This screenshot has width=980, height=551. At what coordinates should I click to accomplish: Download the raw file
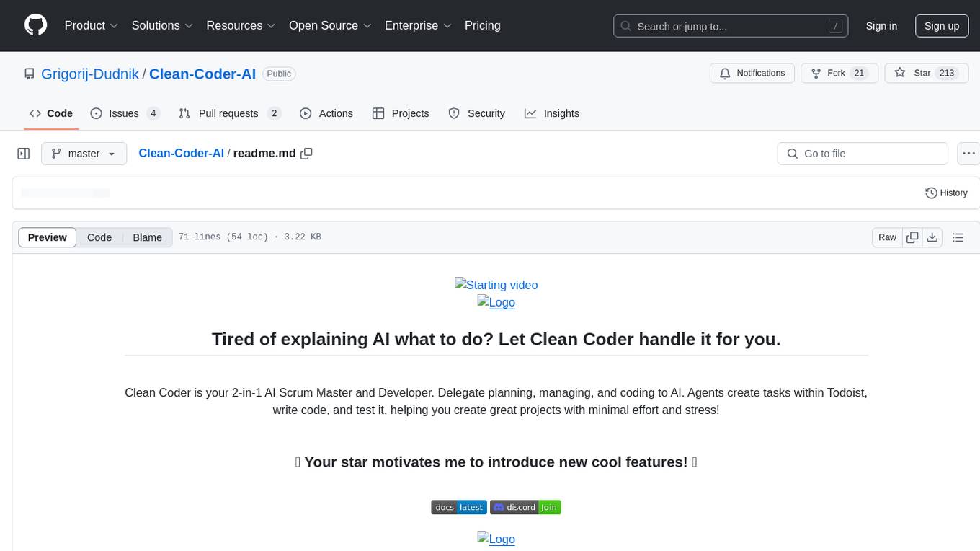932,237
